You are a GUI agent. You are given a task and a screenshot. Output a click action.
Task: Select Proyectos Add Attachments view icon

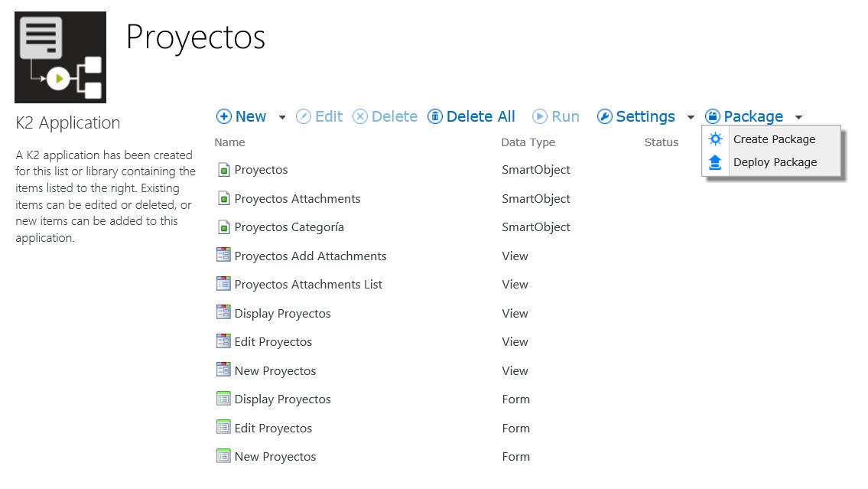(x=223, y=256)
